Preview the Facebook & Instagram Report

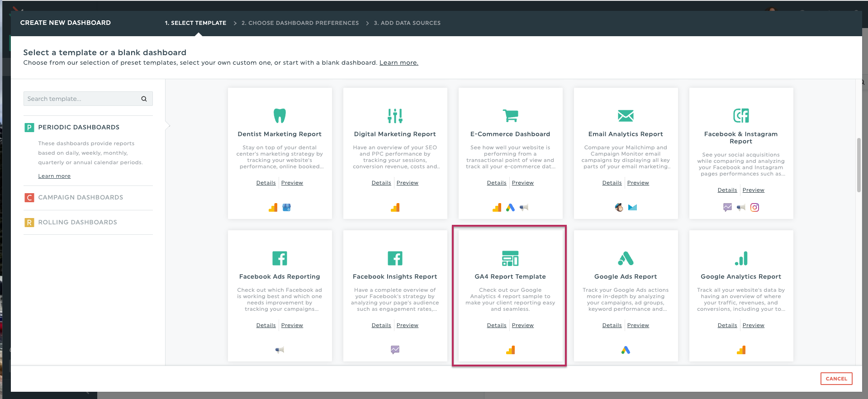click(754, 190)
